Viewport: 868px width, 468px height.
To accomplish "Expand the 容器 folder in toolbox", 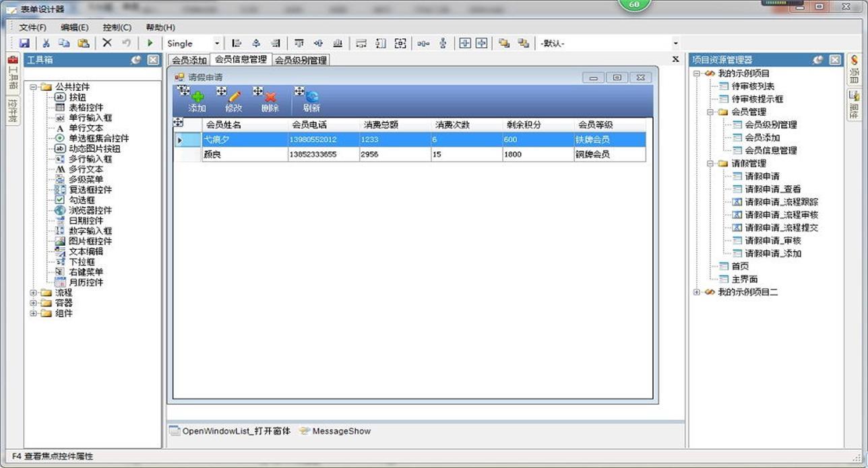I will (x=34, y=303).
